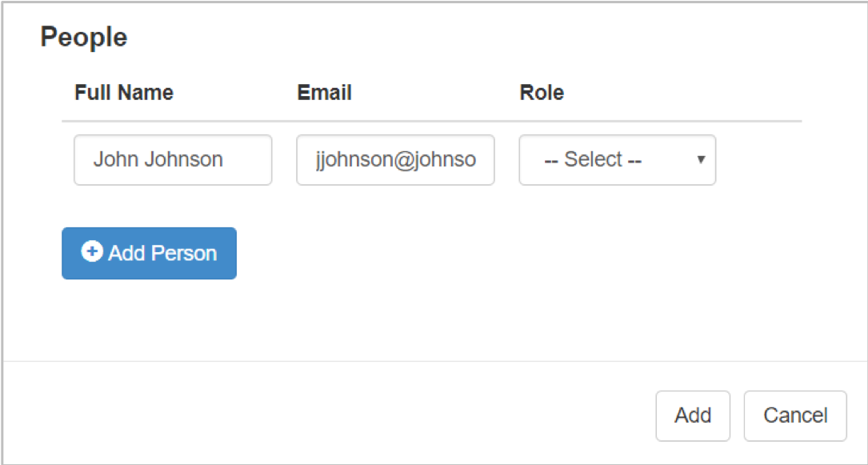Click the John Johnson name text
The width and height of the screenshot is (868, 465).
coord(158,159)
